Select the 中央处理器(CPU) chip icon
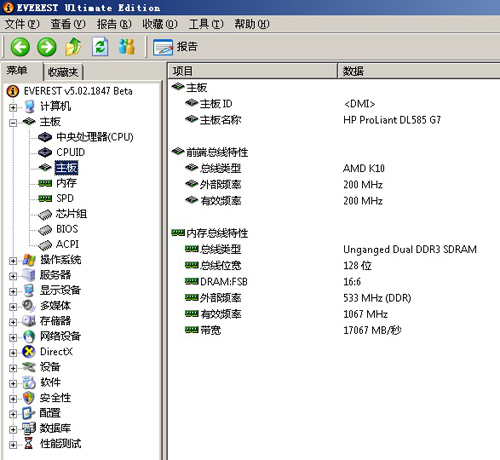The image size is (500, 460). click(45, 137)
